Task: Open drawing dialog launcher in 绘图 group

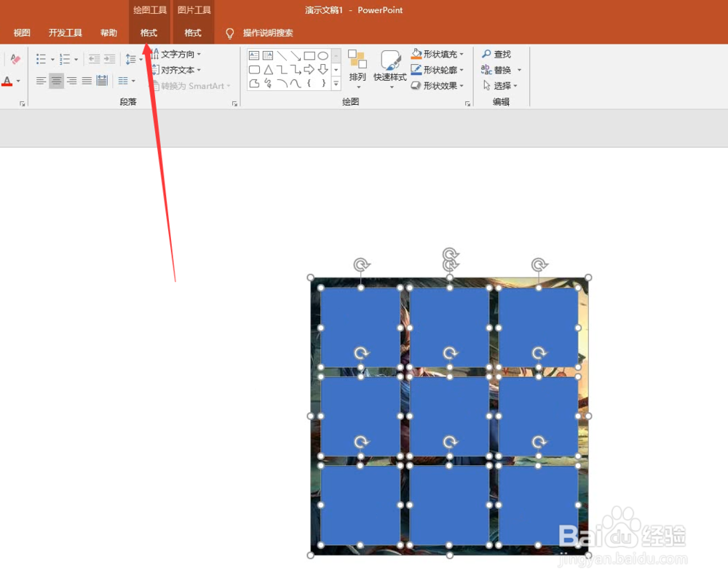Action: tap(467, 103)
